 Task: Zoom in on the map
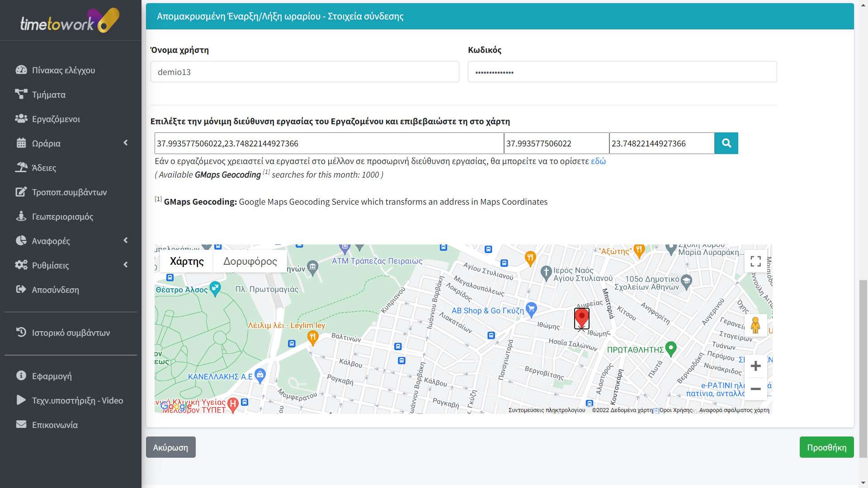(x=755, y=366)
